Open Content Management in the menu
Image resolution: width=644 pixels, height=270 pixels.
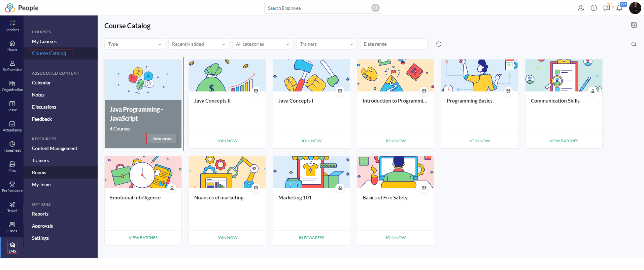click(x=55, y=148)
